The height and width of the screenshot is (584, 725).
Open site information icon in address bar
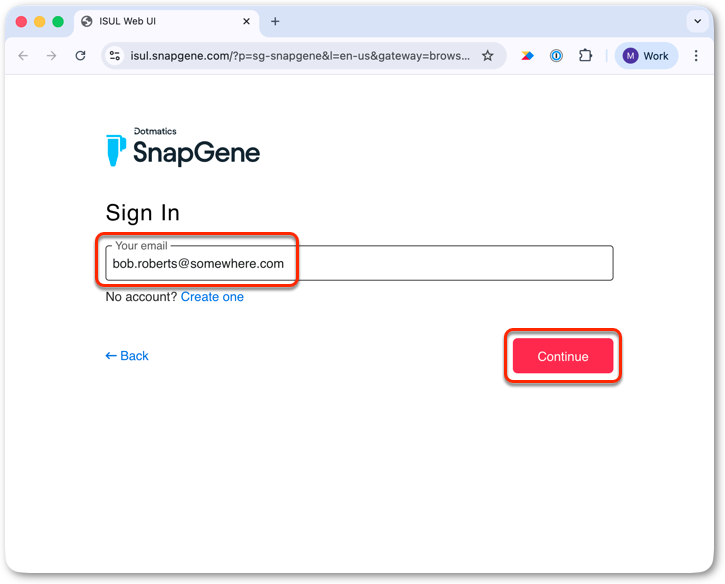click(x=115, y=56)
